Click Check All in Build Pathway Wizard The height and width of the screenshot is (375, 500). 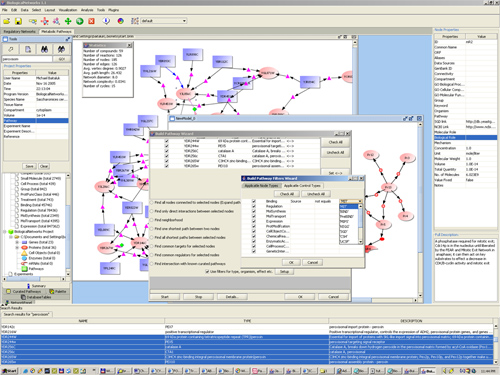tap(335, 142)
